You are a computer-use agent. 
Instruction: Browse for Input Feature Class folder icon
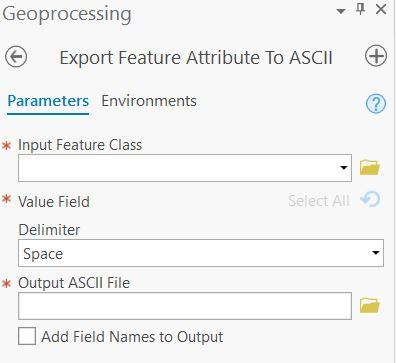tap(370, 167)
